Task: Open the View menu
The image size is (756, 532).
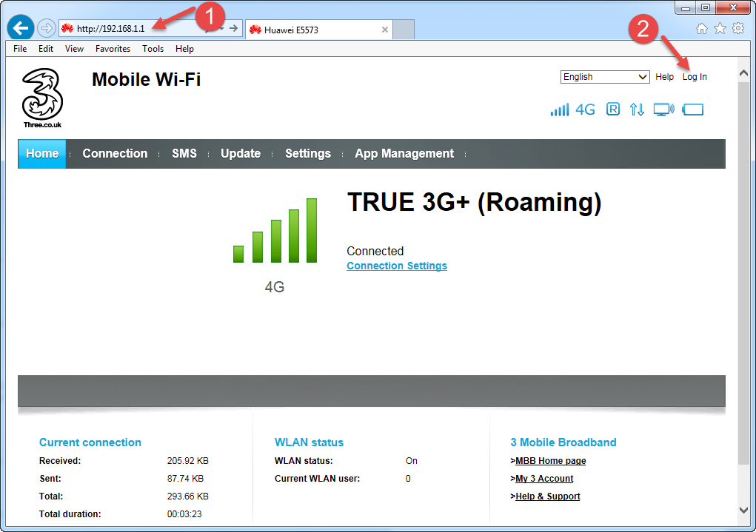Action: (x=74, y=49)
